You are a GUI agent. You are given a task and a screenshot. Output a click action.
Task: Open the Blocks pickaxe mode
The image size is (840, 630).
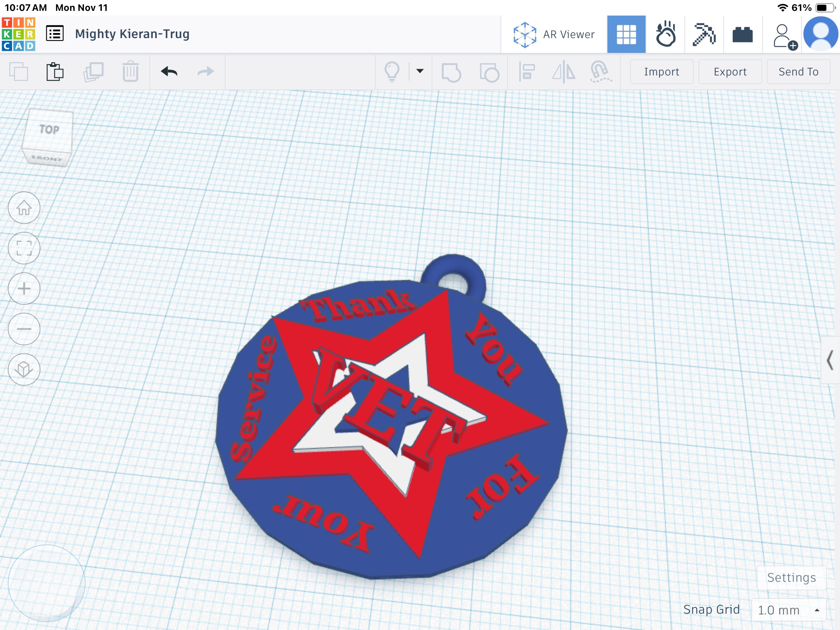pyautogui.click(x=704, y=34)
